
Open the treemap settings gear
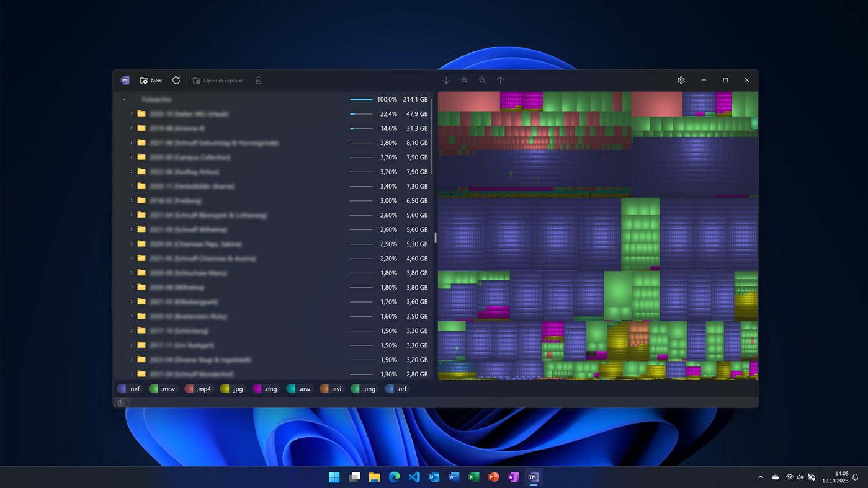pyautogui.click(x=681, y=80)
